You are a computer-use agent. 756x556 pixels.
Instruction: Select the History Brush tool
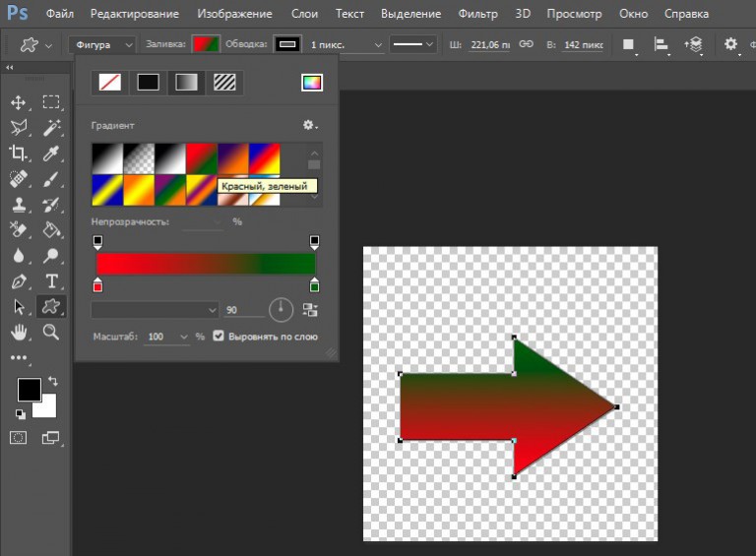click(51, 205)
